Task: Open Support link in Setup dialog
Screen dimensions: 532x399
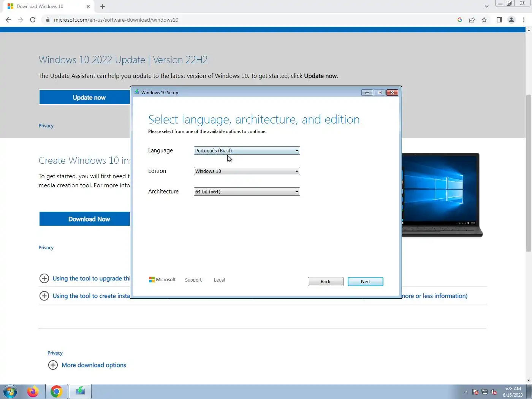Action: click(193, 280)
